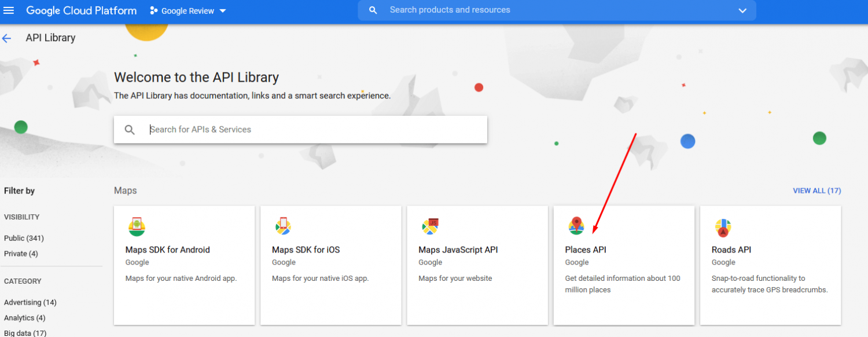Screen dimensions: 868x337
Task: Select the Analytics category filter
Action: pos(24,317)
